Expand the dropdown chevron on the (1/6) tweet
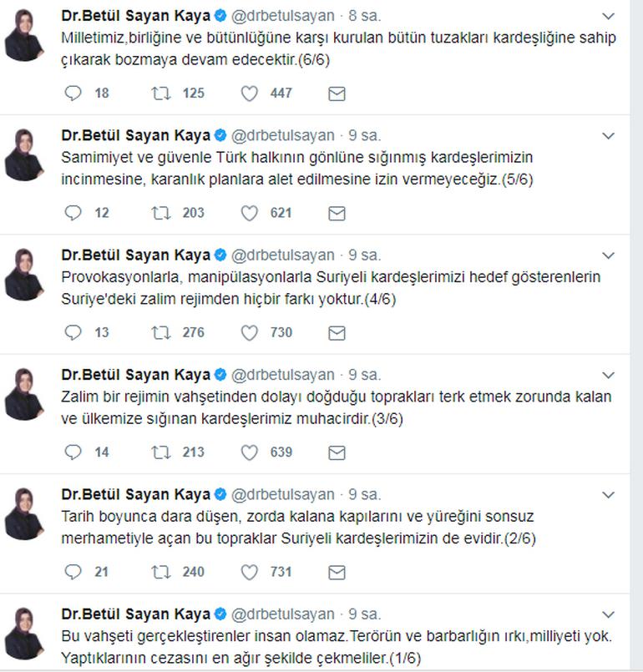The height and width of the screenshot is (672, 643). (608, 614)
